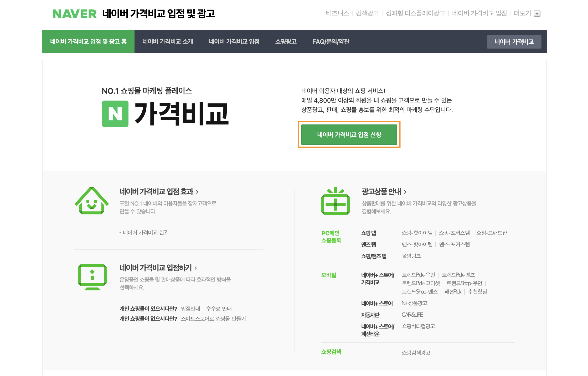Image resolution: width=588 pixels, height=376 pixels.
Task: Click the 네이버+스토어/ 패션타운 label
Action: tap(378, 330)
